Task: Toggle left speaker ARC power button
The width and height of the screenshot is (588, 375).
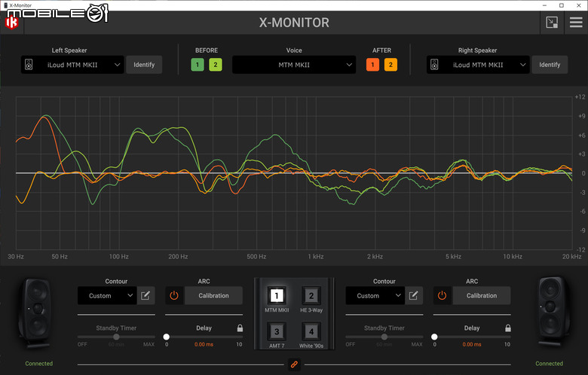Action: [174, 296]
